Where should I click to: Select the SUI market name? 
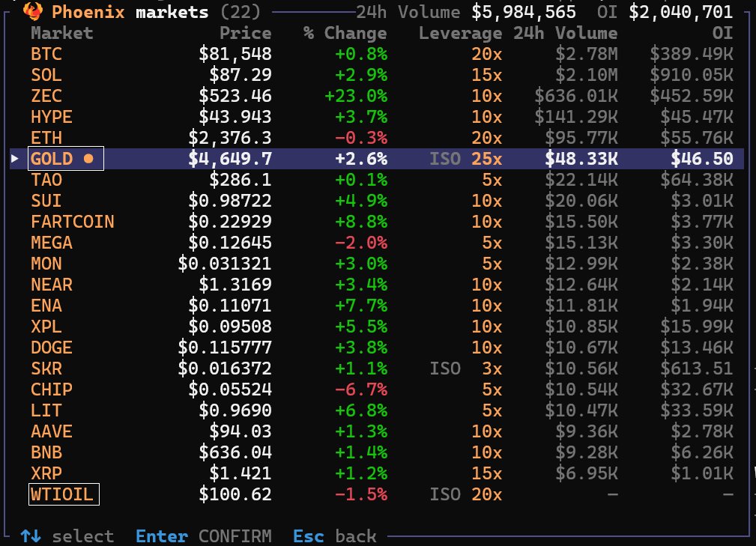pos(46,201)
